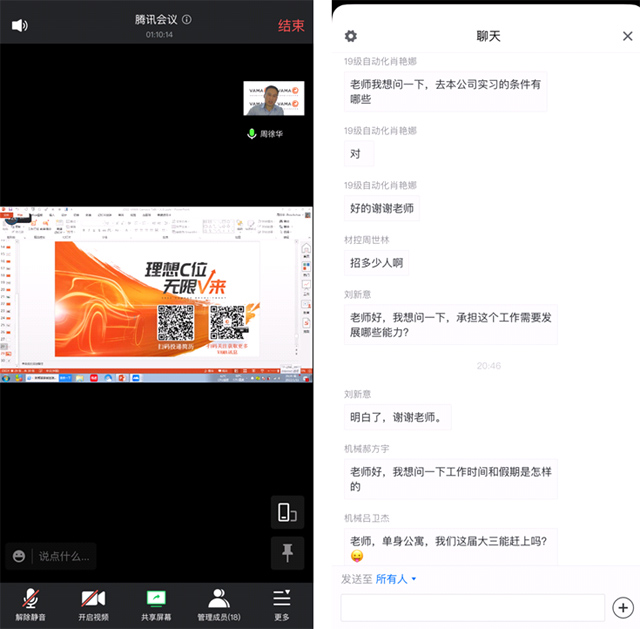
Task: Type in the 说点什么 input field
Action: click(x=64, y=556)
